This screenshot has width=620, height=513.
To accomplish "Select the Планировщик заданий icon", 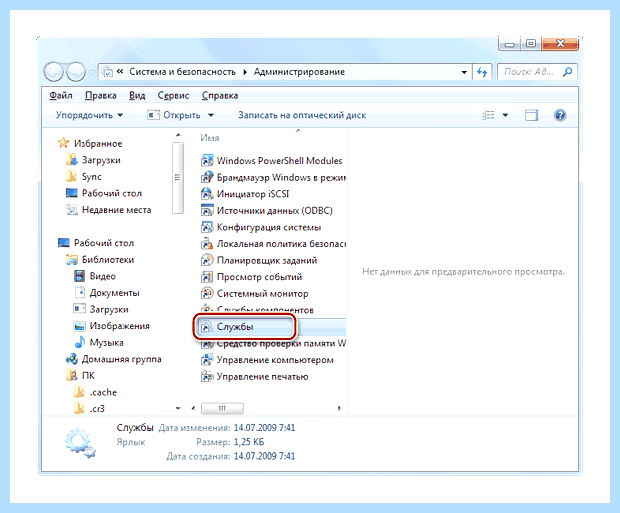I will click(x=207, y=260).
